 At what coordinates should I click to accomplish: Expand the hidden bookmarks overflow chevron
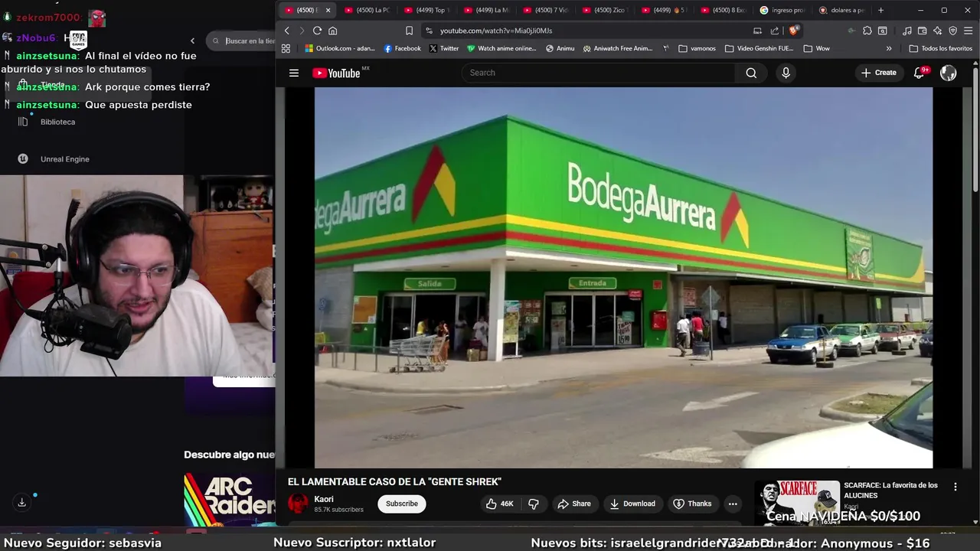pyautogui.click(x=889, y=48)
